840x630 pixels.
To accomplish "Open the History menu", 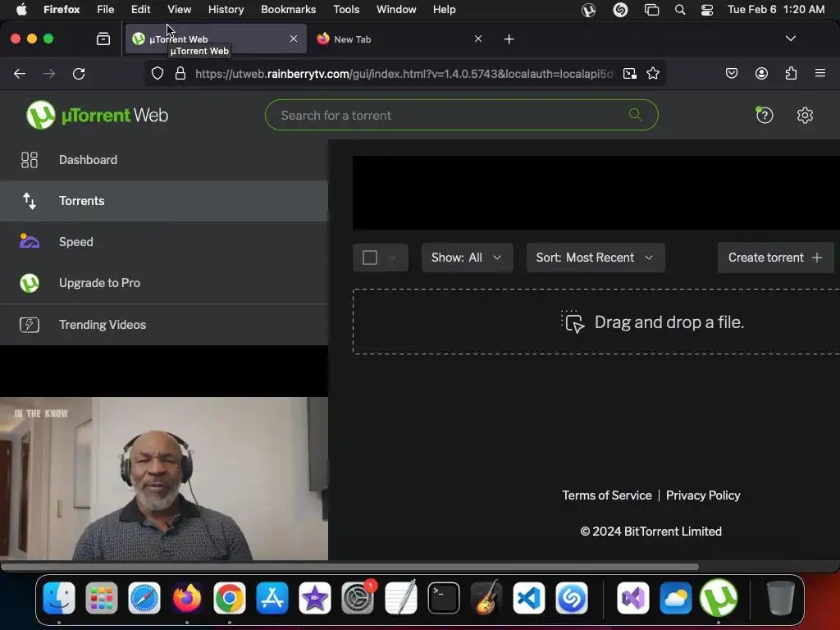I will point(226,10).
